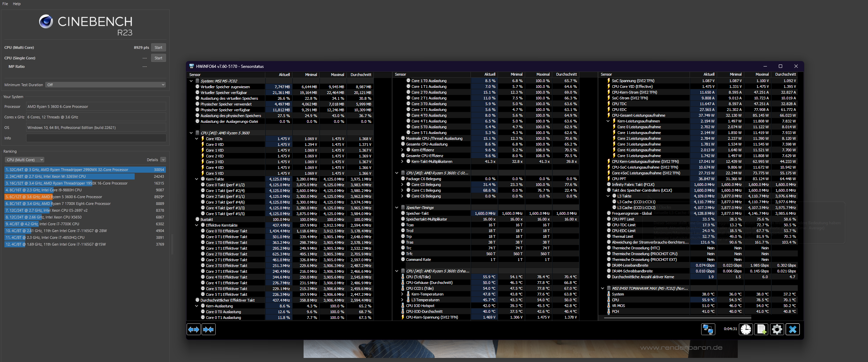Click circle icon of Bustakt row
Image resolution: width=868 pixels, height=362 pixels.
[197, 220]
